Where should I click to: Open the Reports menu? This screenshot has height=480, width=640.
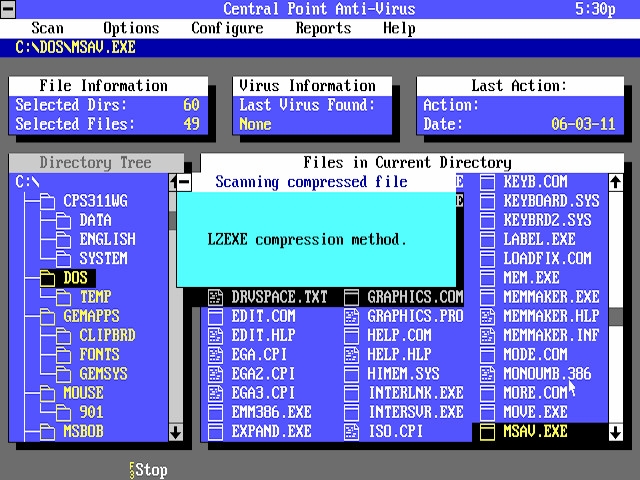click(x=323, y=28)
